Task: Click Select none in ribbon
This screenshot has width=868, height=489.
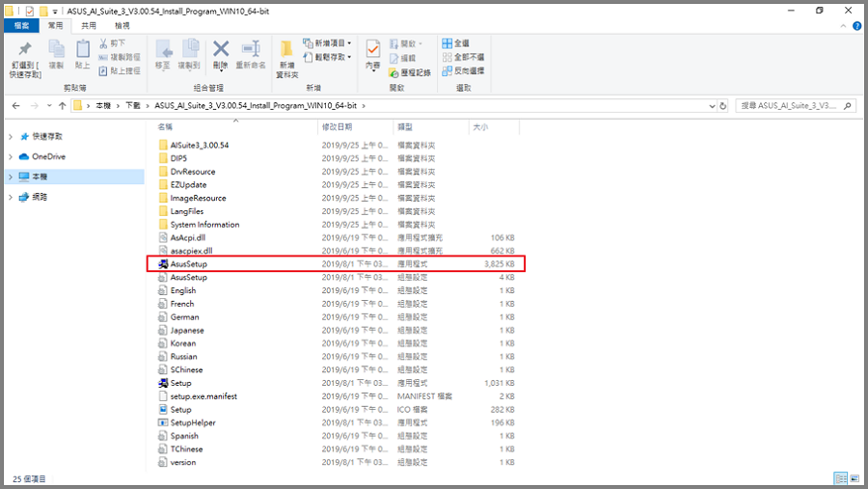Action: [463, 57]
